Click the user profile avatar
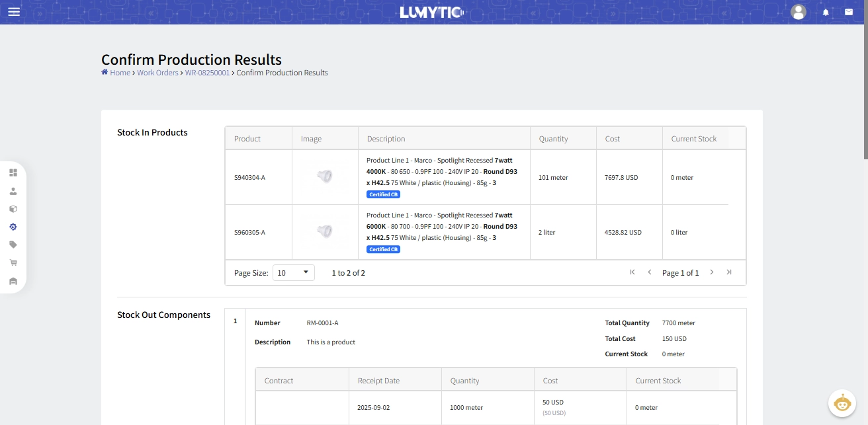 pos(799,12)
